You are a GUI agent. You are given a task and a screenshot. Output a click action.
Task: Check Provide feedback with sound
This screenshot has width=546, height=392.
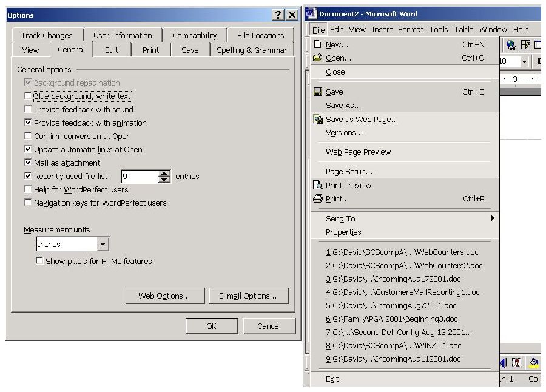28,109
